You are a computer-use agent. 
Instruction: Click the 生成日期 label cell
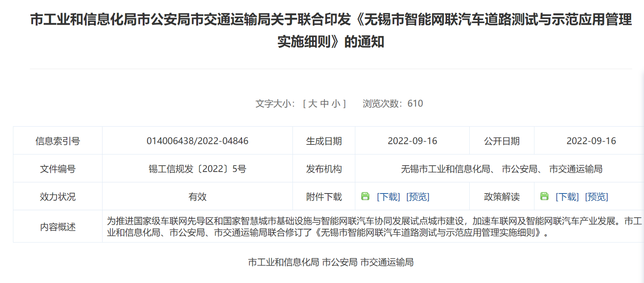324,141
